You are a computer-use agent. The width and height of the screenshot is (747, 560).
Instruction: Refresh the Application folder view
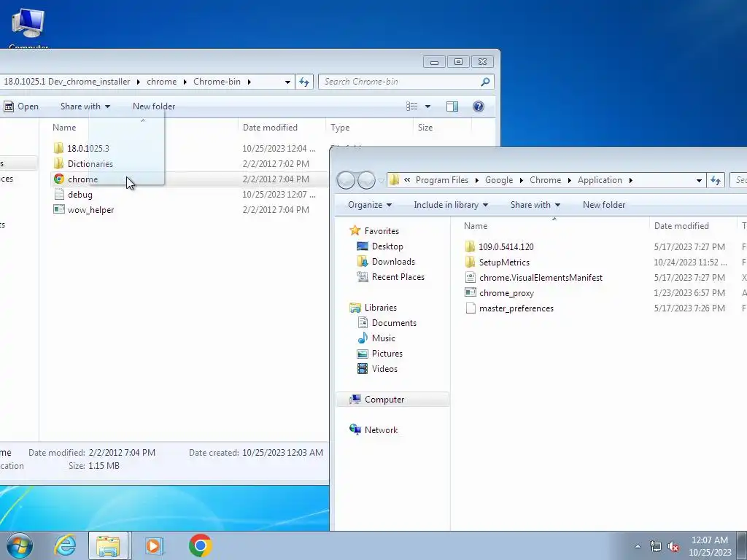[x=716, y=180]
